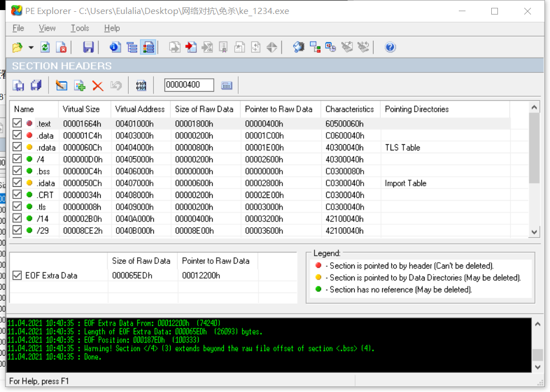The height and width of the screenshot is (392, 550).
Task: Toggle the .tls section checkbox
Action: pos(17,206)
